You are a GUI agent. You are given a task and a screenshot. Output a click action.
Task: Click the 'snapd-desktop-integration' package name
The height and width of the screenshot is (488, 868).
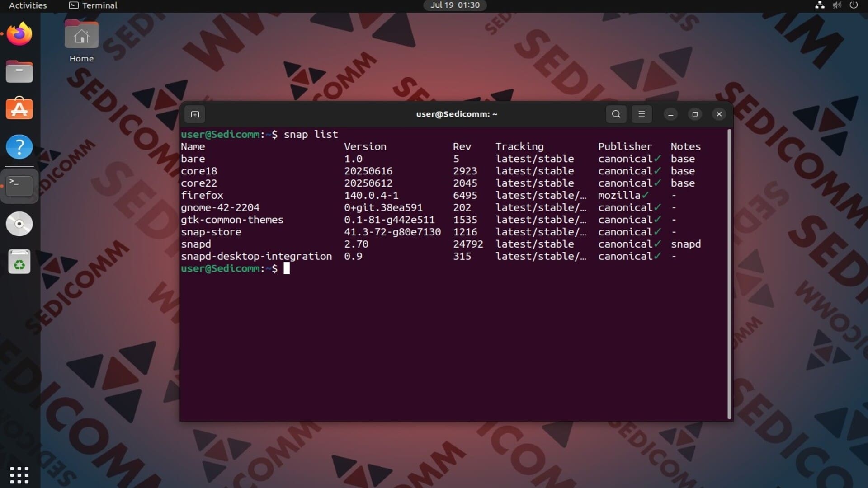[x=256, y=257]
